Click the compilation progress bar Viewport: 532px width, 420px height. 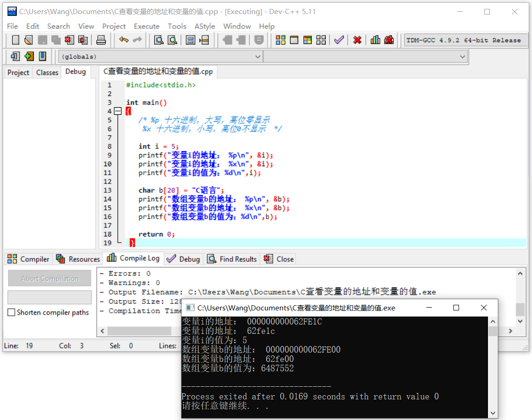[x=50, y=297]
